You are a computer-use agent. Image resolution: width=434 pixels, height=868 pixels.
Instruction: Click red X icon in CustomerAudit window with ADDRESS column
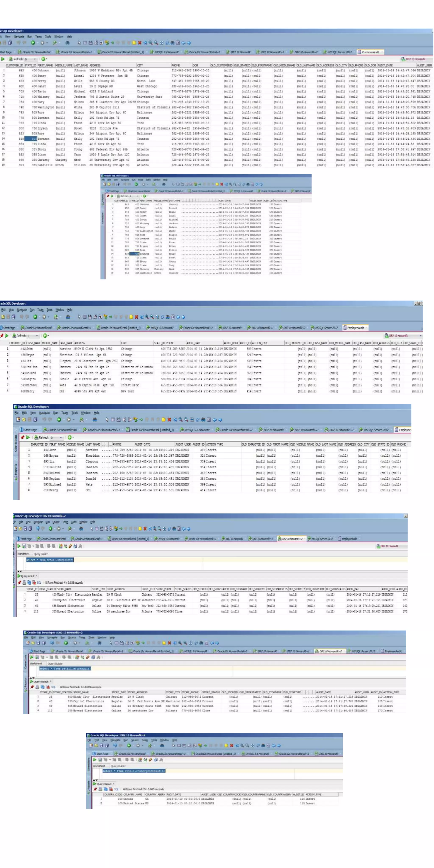point(140,43)
